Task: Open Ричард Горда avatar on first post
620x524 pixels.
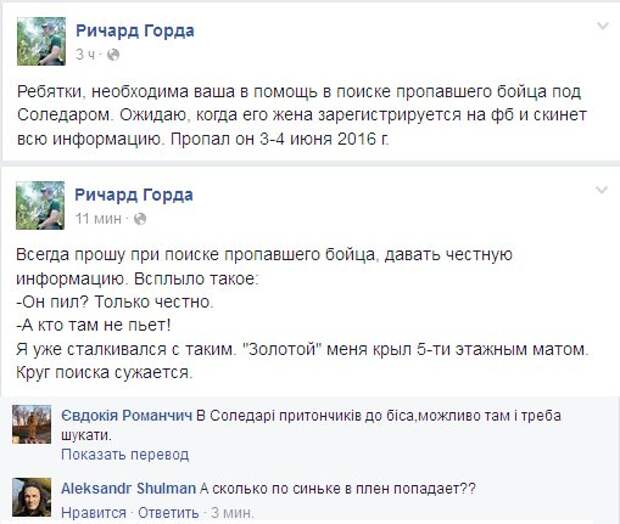Action: click(x=41, y=41)
